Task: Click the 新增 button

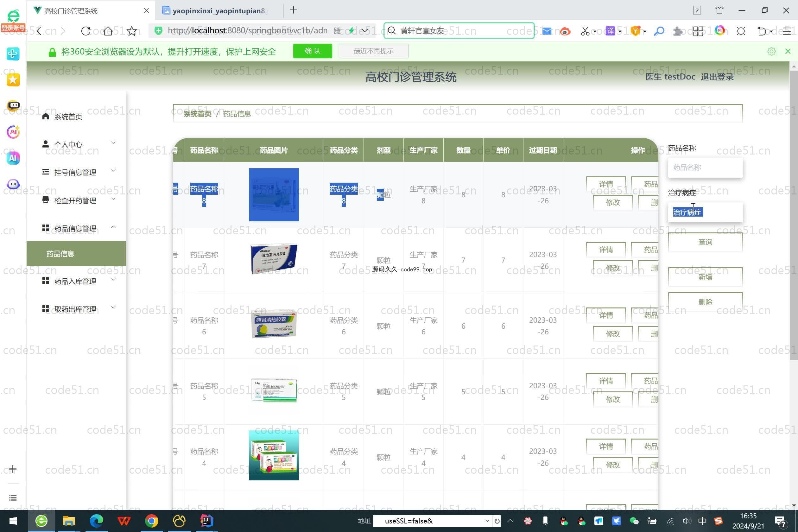Action: click(705, 277)
